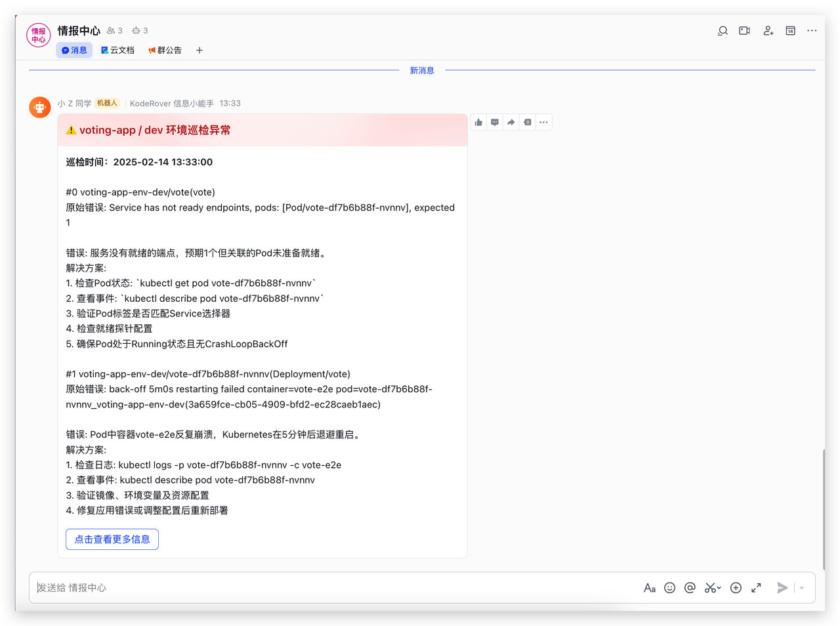This screenshot has width=840, height=626.
Task: Open search in chat icon
Action: click(723, 31)
